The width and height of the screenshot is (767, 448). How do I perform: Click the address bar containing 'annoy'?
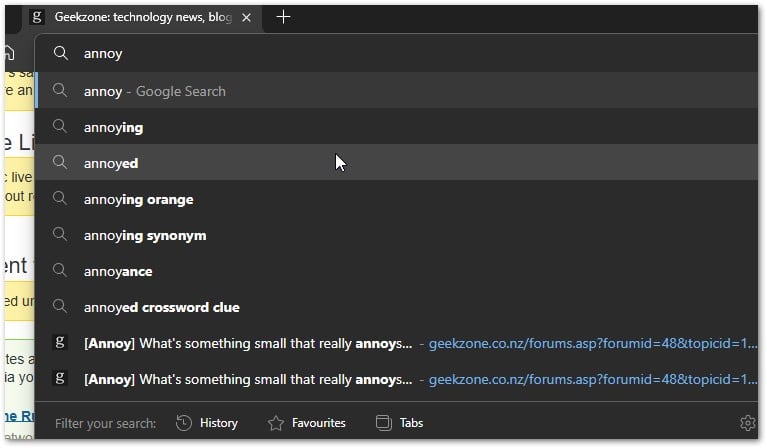coord(396,53)
